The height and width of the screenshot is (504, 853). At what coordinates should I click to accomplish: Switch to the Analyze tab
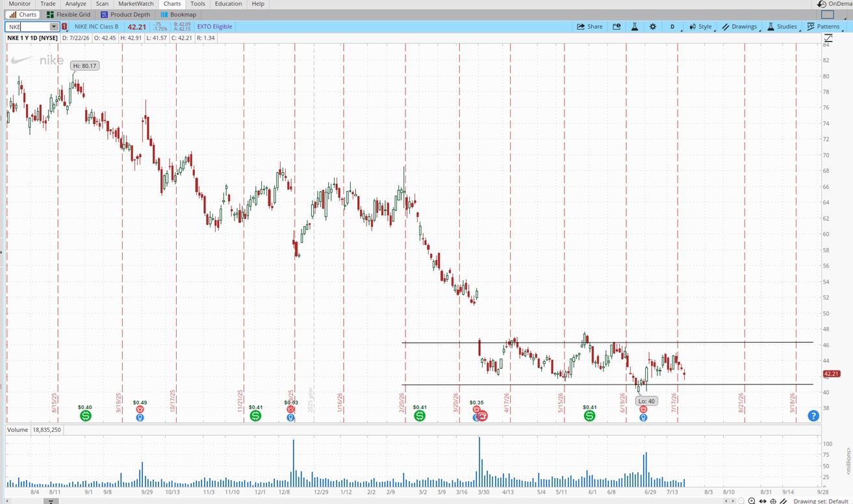coord(76,4)
